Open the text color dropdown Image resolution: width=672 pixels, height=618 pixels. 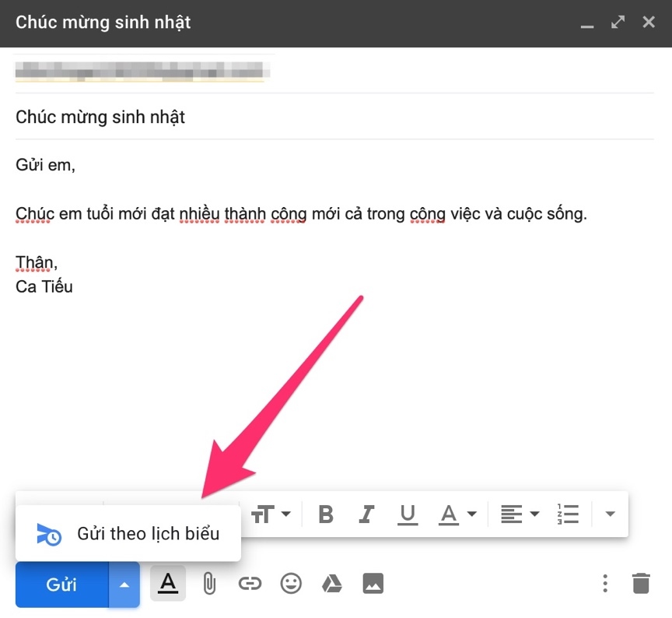click(x=458, y=514)
